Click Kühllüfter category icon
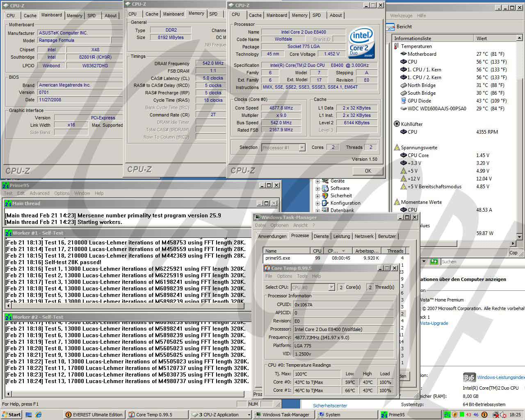 point(397,124)
